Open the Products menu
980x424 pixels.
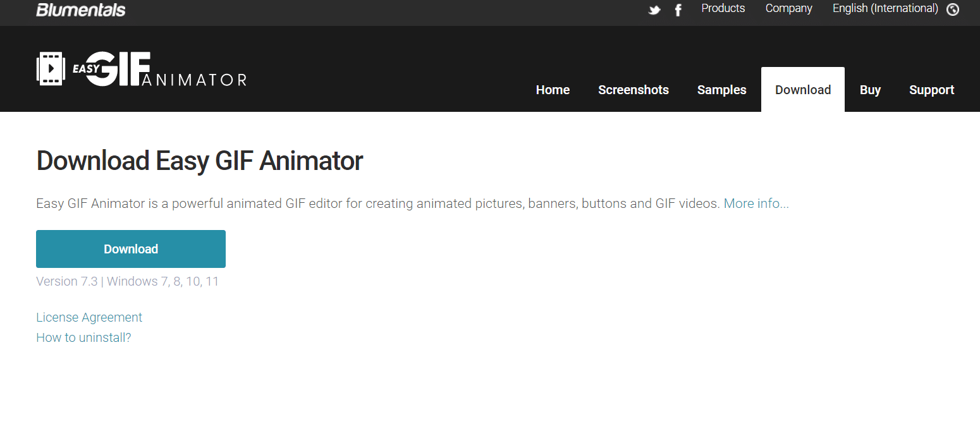coord(723,8)
